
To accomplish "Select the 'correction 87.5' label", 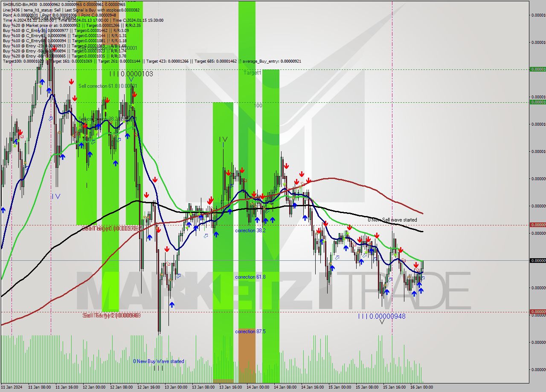I will pyautogui.click(x=250, y=331).
